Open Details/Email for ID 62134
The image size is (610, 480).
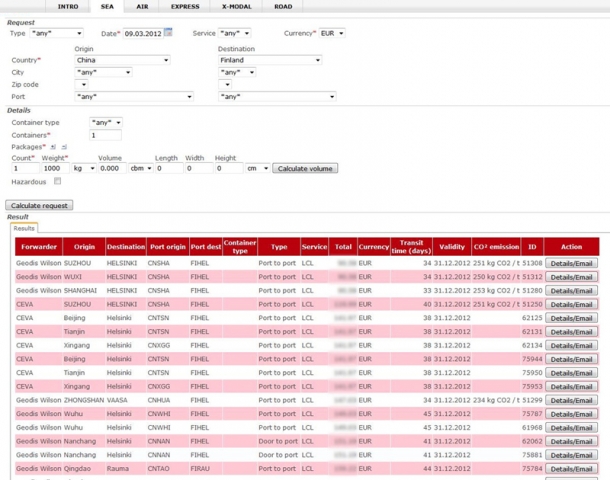(x=571, y=345)
